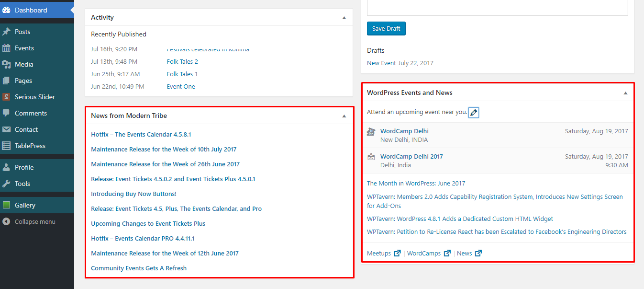Open Community Events Gets A Refresh link

139,268
